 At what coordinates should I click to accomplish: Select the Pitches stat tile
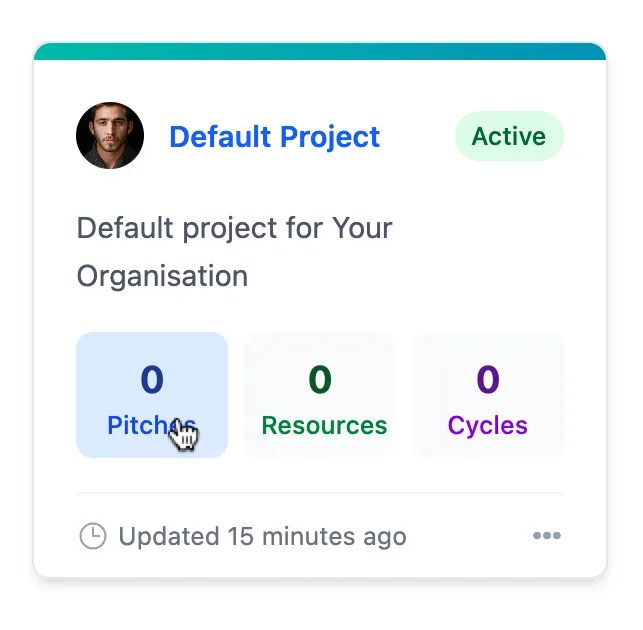coord(152,395)
